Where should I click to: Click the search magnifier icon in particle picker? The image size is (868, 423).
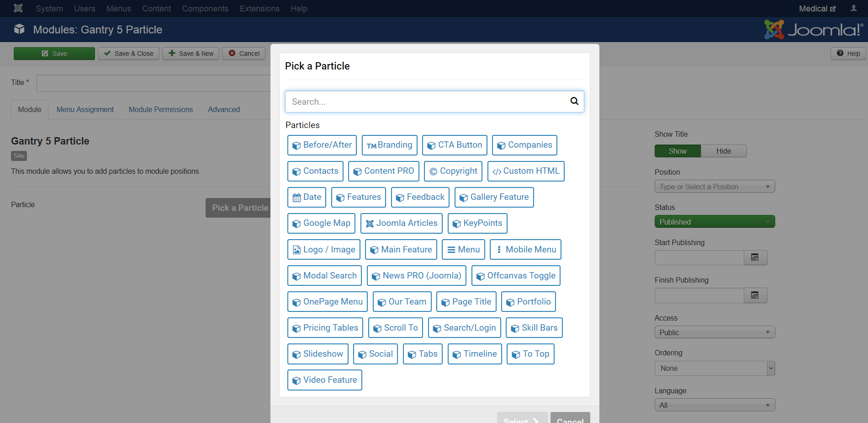pos(574,102)
